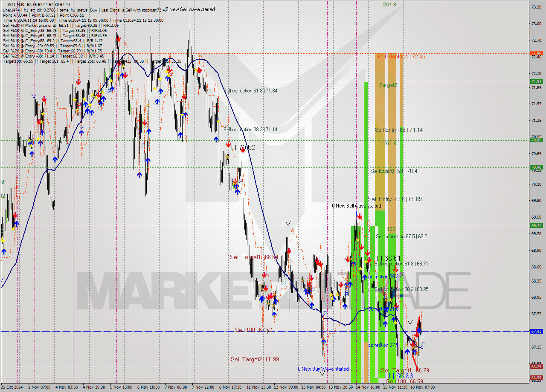Screen dimensions: 546x392
Task: Click the 'Sell Entry -23.6 | 69.89' label
Action: pyautogui.click(x=395, y=199)
